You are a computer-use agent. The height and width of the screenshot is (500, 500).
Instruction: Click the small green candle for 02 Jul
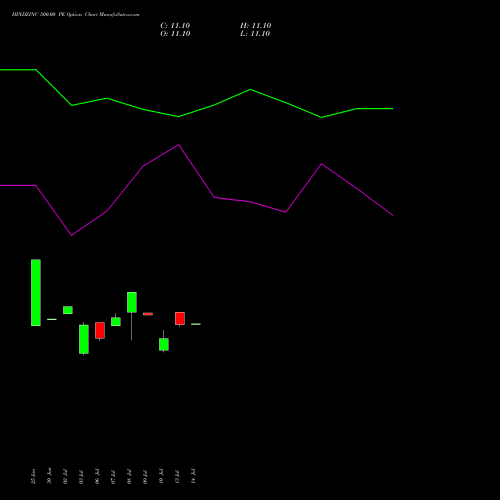68,310
